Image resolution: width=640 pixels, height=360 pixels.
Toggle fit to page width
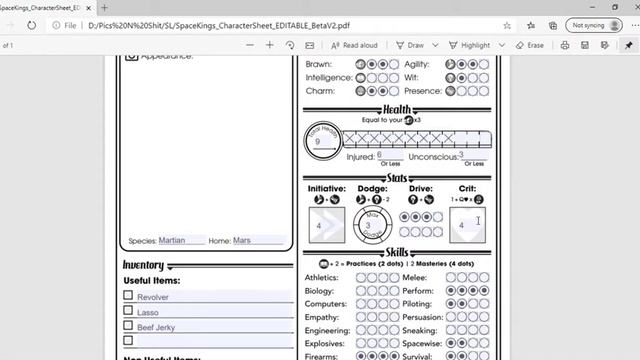(310, 45)
